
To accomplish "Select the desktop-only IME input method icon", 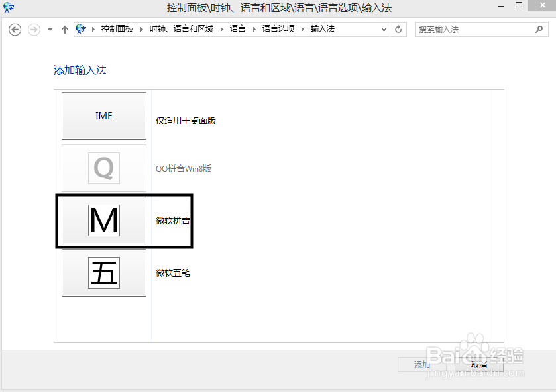I will coord(103,116).
